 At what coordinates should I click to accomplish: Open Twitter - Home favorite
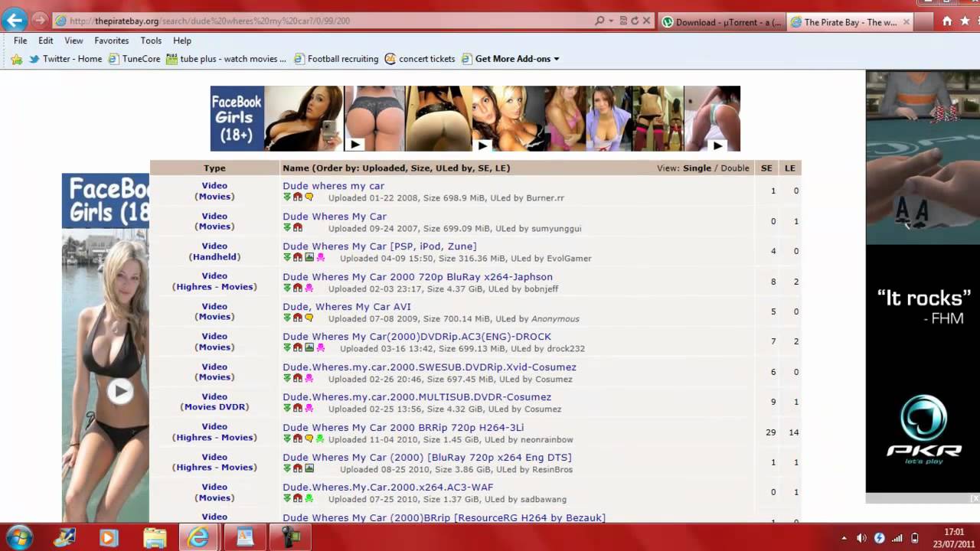pyautogui.click(x=65, y=59)
